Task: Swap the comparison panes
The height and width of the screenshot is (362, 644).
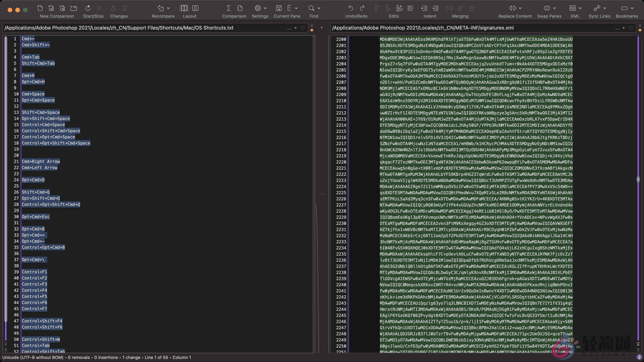Action: click(x=547, y=8)
